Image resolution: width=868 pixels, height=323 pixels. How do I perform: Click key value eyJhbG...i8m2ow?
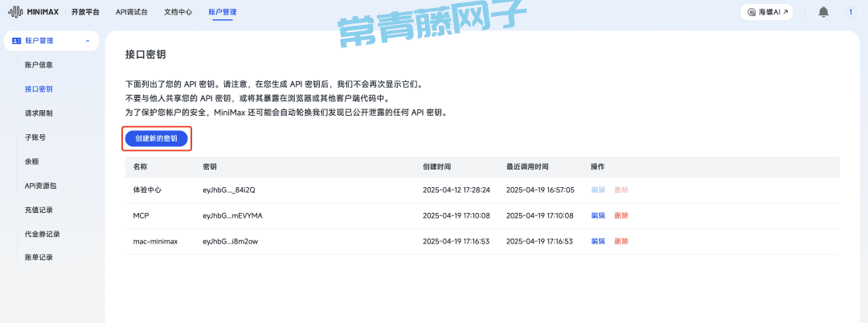(230, 241)
